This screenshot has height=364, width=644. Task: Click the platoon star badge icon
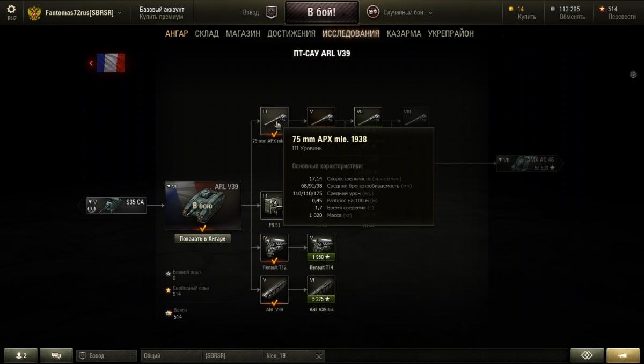point(272,12)
